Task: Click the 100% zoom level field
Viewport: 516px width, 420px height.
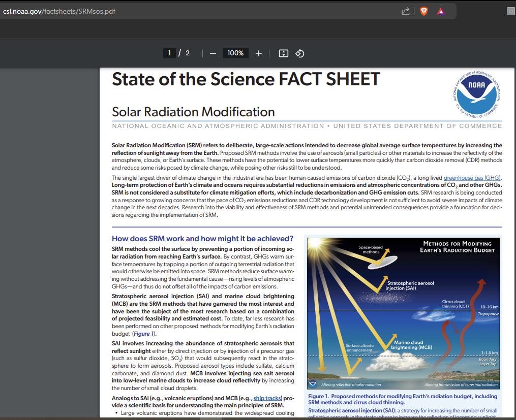Action: point(235,53)
